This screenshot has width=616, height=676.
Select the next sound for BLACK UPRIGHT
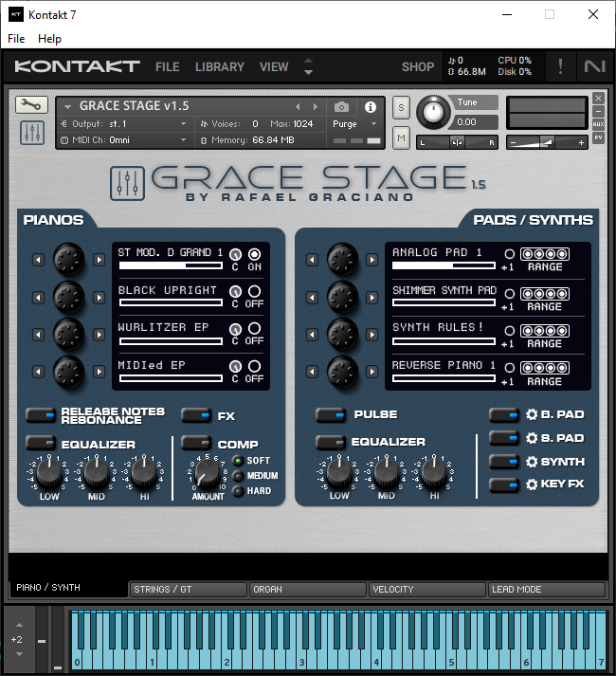coord(100,298)
